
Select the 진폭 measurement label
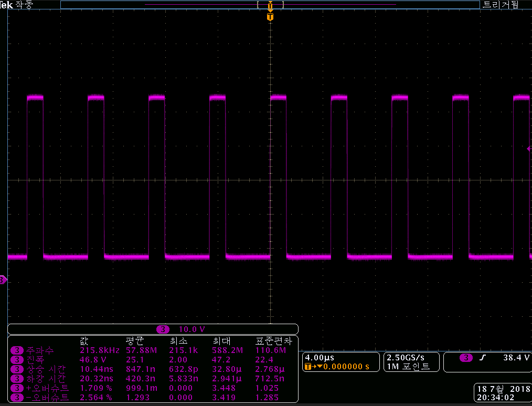click(x=35, y=359)
